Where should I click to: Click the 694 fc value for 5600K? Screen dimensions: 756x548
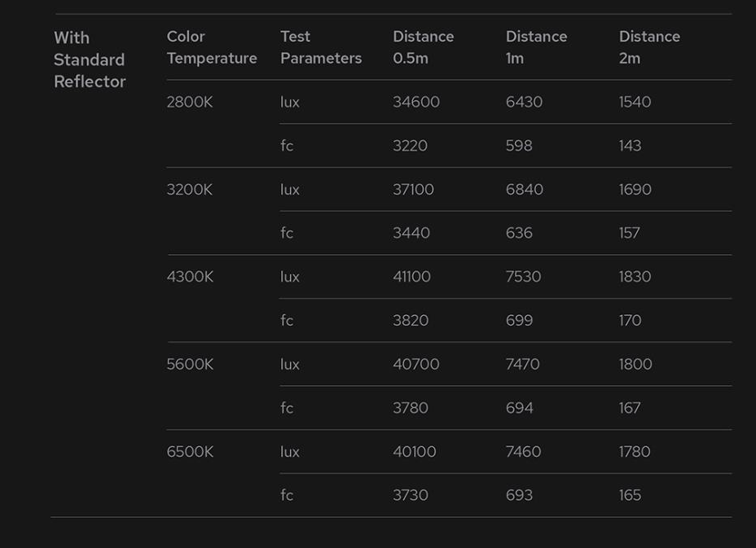[x=519, y=408]
